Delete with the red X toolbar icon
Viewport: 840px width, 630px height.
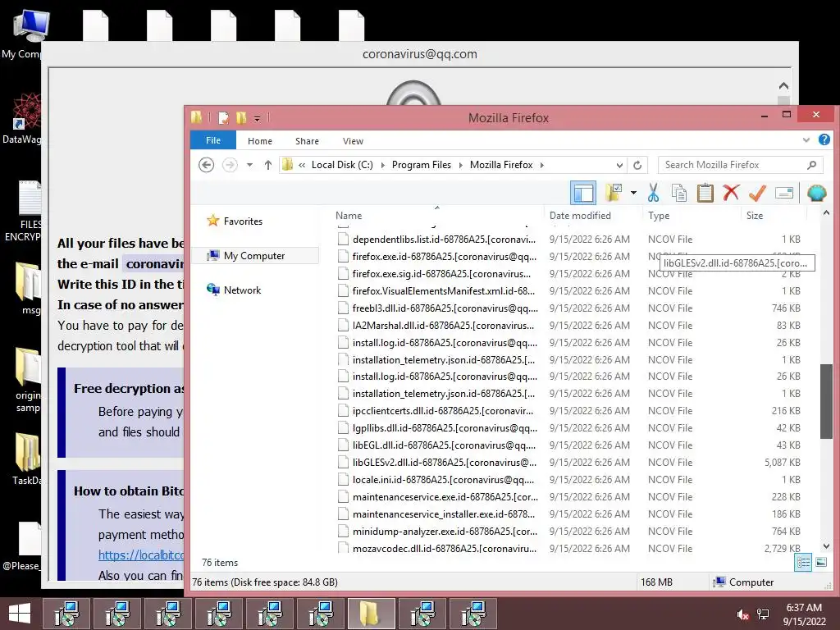pos(731,192)
